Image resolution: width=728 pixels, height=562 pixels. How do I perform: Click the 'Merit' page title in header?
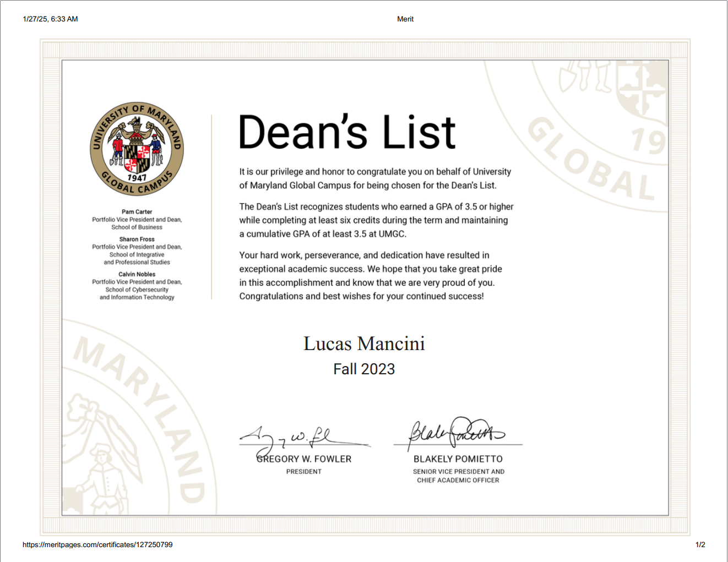[405, 19]
